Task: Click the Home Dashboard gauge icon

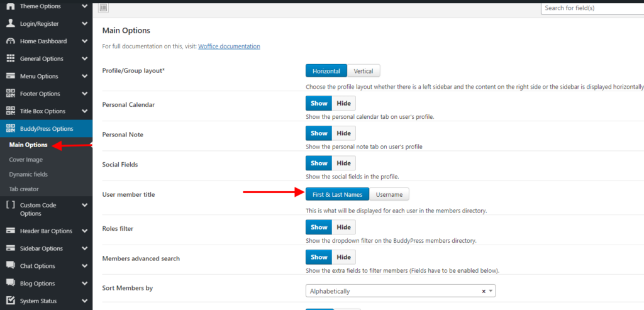Action: click(x=10, y=41)
